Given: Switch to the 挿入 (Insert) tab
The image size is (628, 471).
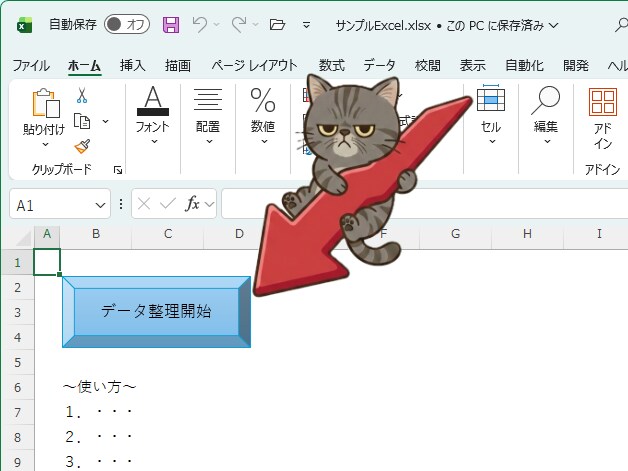Looking at the screenshot, I should click(133, 65).
